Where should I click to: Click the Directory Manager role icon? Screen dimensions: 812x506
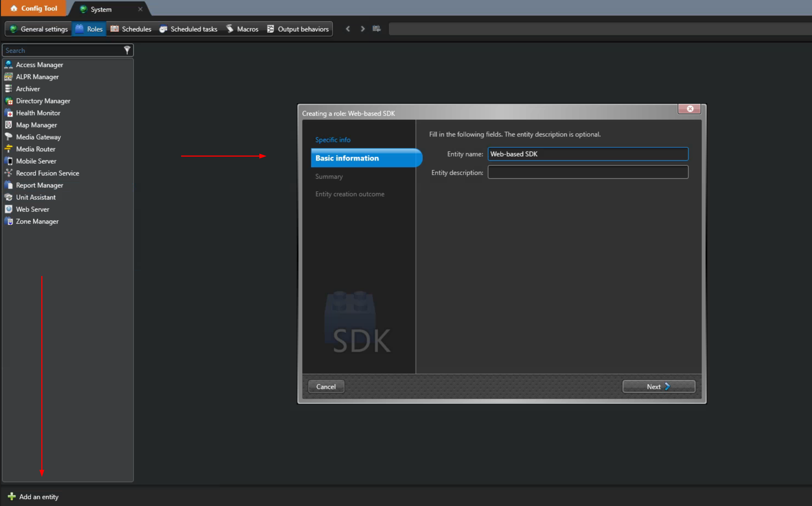pyautogui.click(x=9, y=101)
